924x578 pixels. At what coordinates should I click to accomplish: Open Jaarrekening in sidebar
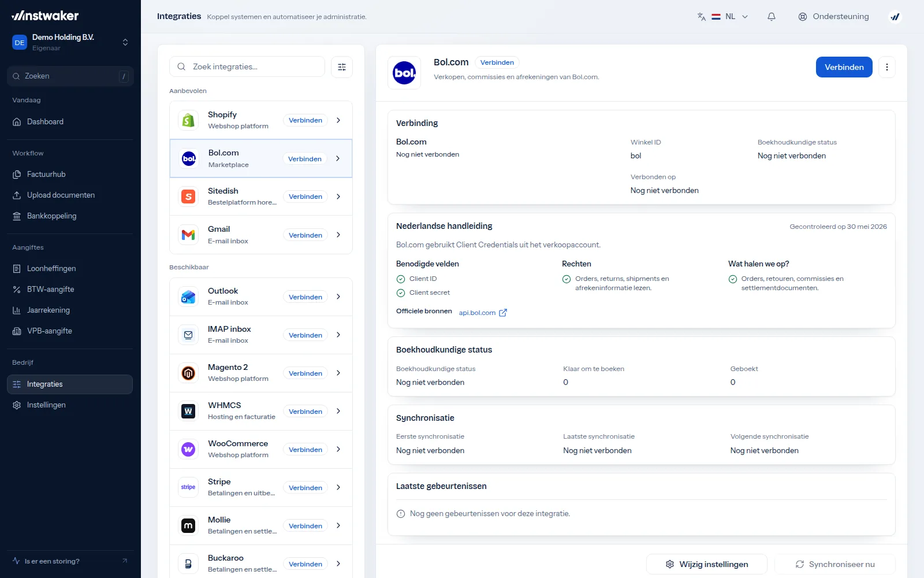[x=70, y=310]
